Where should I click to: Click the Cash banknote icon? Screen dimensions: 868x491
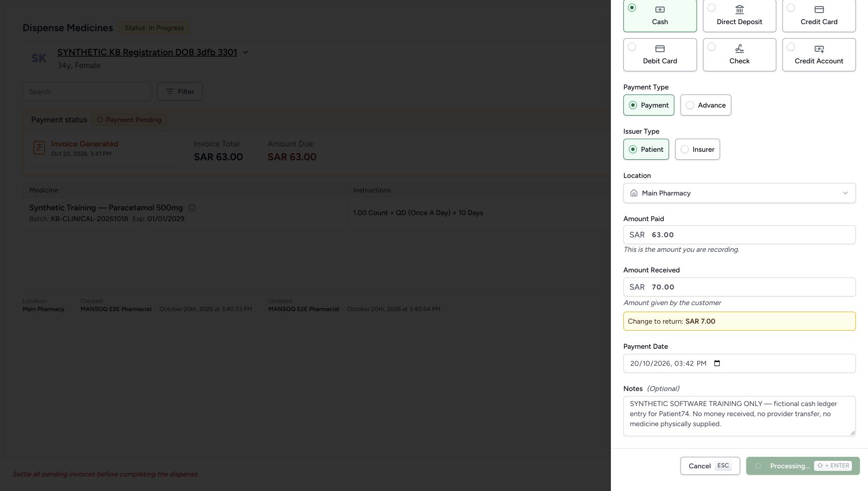[660, 10]
